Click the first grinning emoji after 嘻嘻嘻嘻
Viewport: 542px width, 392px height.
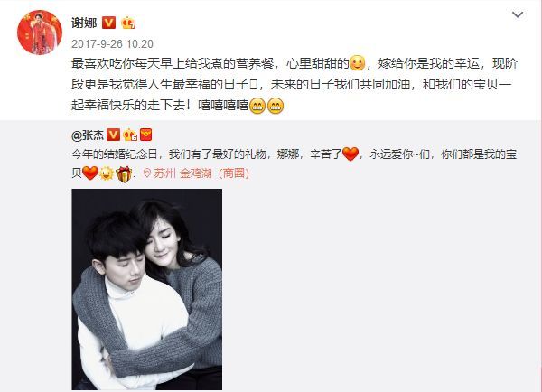(x=257, y=106)
